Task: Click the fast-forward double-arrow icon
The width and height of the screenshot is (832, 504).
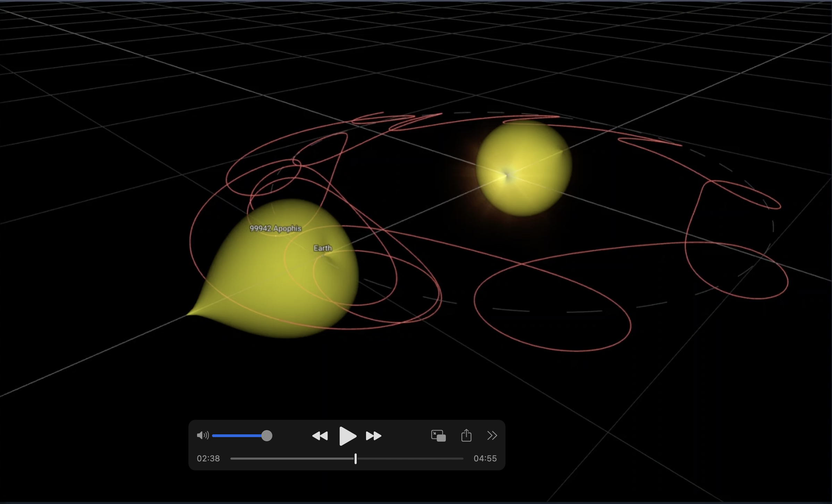Action: [x=374, y=436]
